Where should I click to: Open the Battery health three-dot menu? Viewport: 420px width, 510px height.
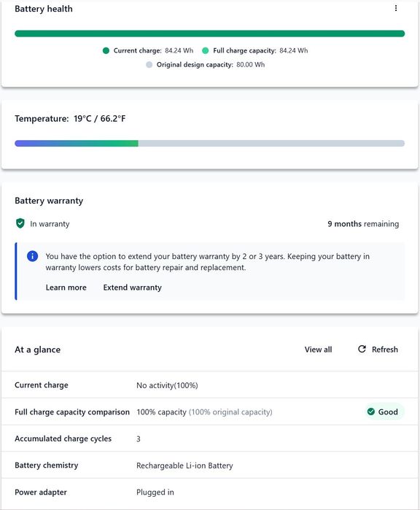click(x=396, y=8)
